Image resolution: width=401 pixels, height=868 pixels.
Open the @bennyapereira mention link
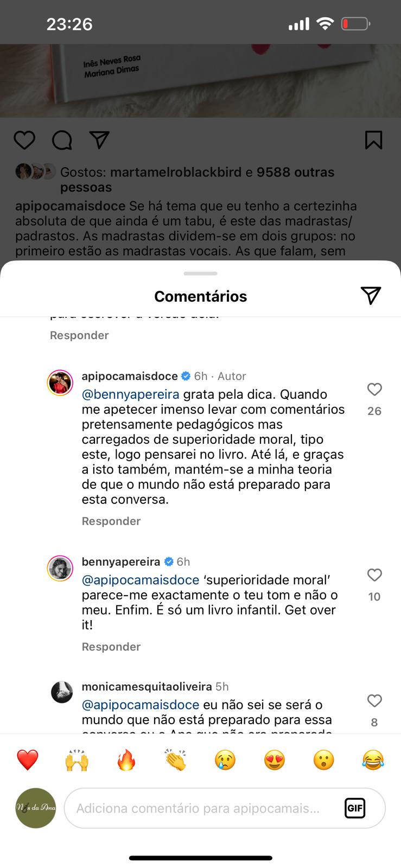[130, 394]
